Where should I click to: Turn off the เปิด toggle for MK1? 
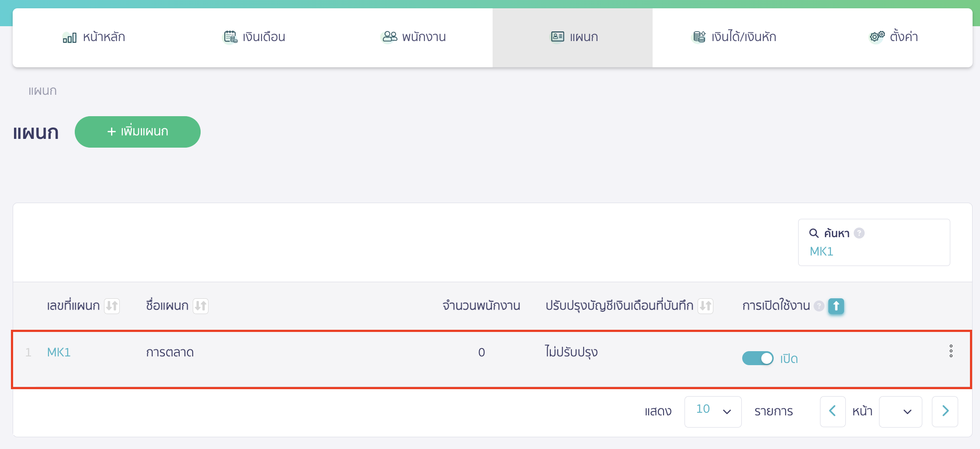click(758, 358)
